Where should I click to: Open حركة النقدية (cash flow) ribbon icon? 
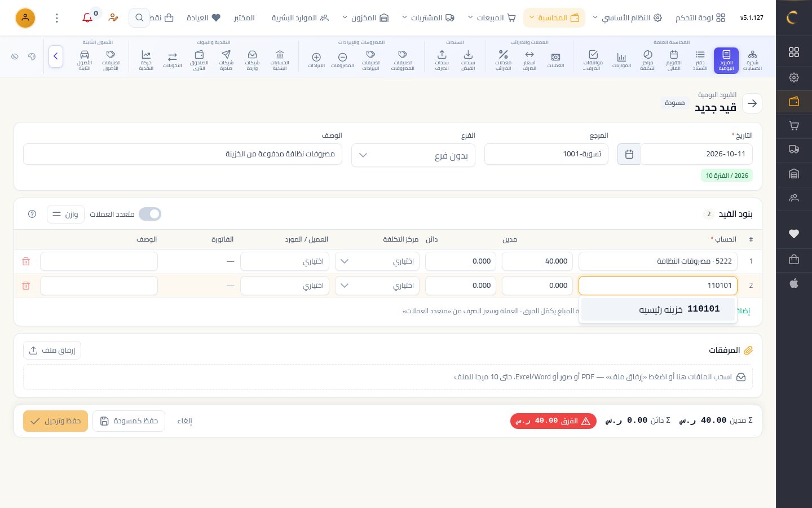(146, 60)
